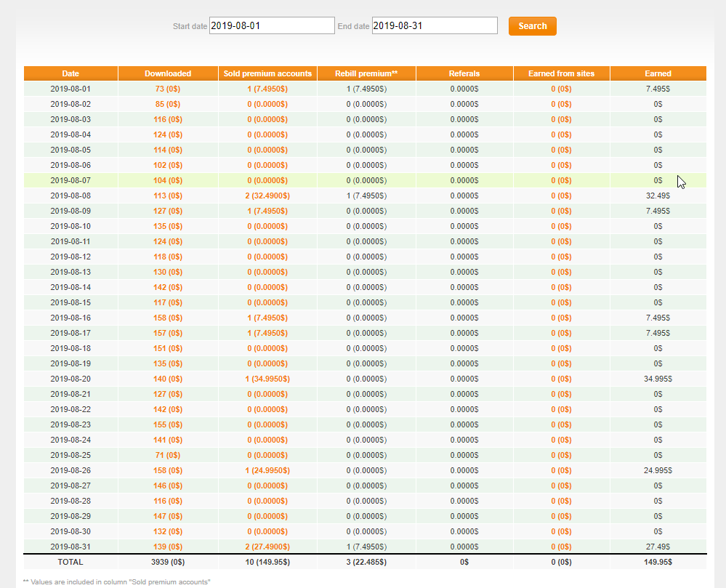The image size is (726, 588).
Task: Click the Rebill premium column header
Action: [366, 73]
